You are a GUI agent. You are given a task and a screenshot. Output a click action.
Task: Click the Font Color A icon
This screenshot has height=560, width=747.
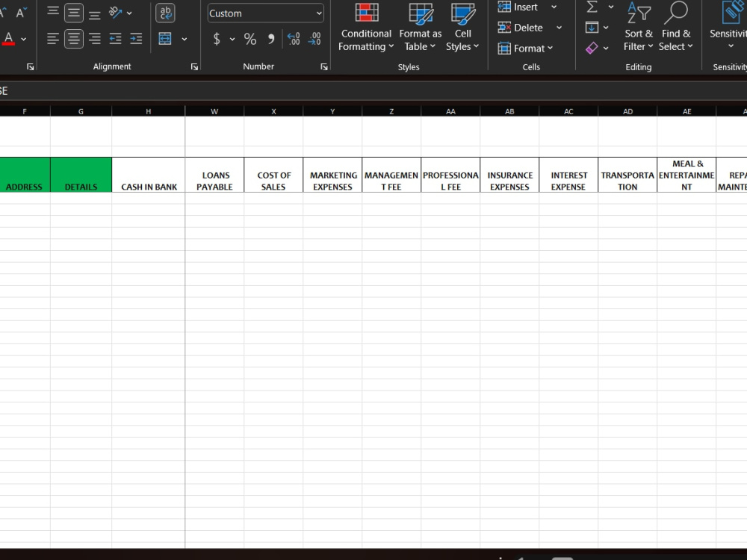(x=8, y=39)
